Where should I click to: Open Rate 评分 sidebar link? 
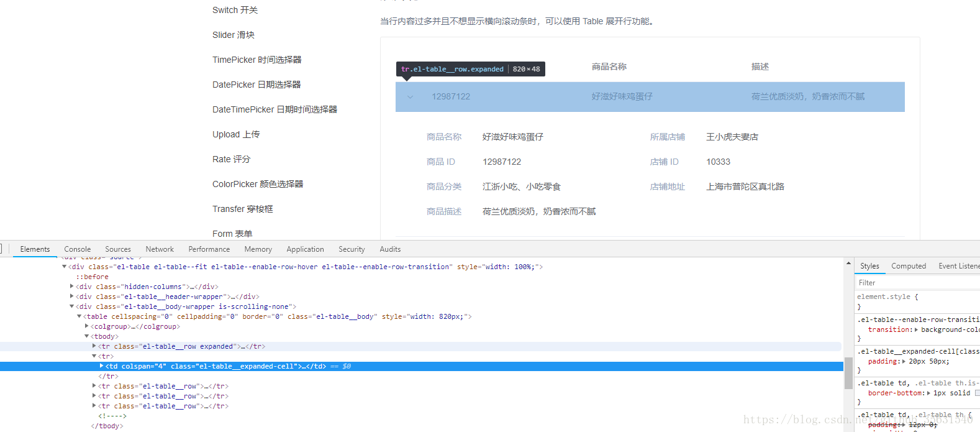click(231, 159)
